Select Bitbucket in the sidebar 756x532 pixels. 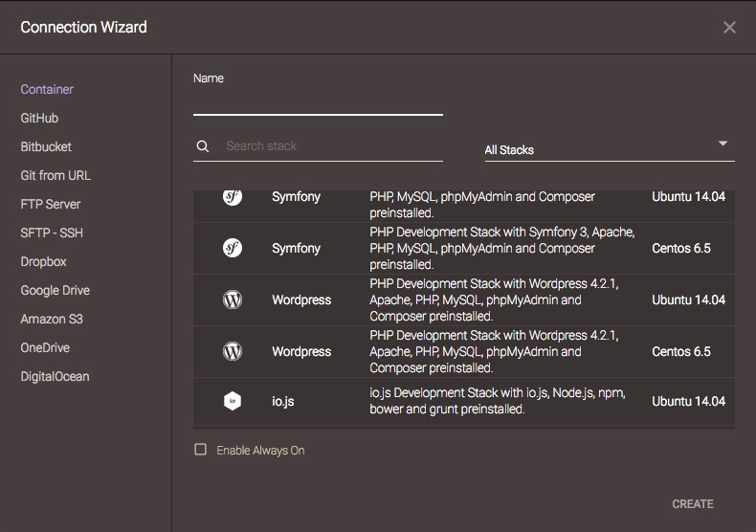(46, 147)
